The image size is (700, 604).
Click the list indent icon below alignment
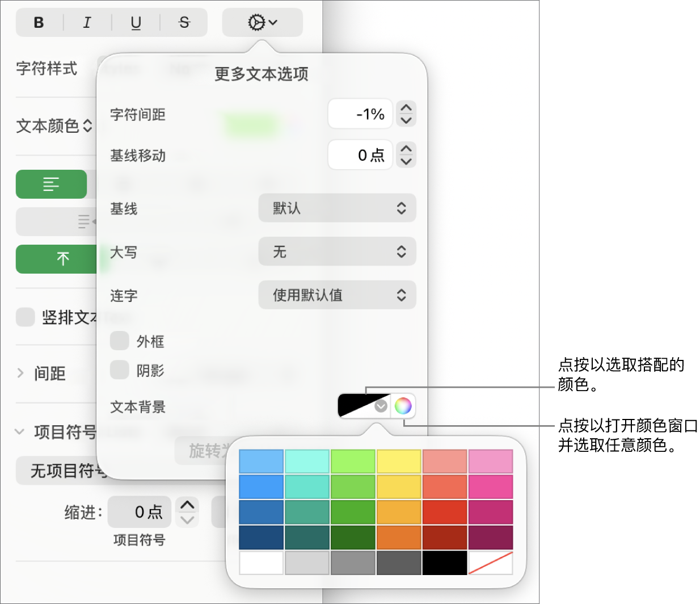pyautogui.click(x=83, y=221)
